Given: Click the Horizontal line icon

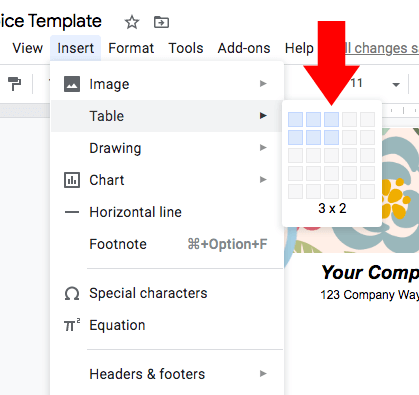Looking at the screenshot, I should pyautogui.click(x=72, y=212).
